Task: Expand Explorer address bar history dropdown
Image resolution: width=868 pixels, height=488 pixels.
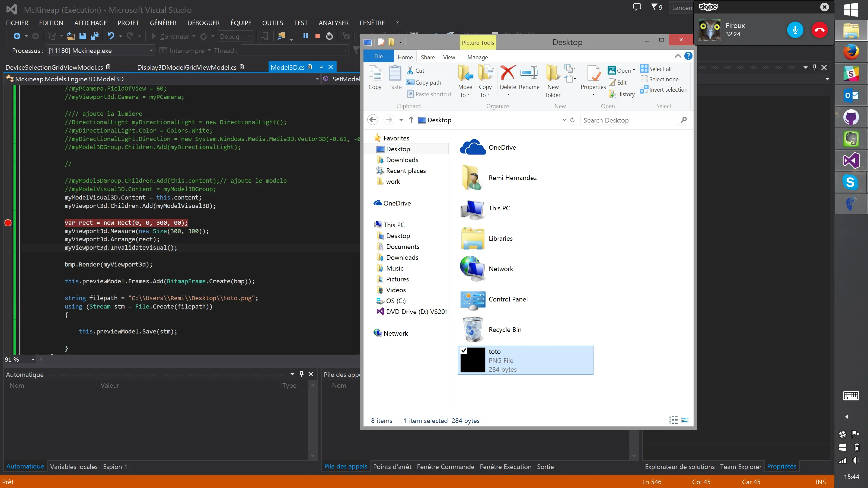Action: click(564, 120)
